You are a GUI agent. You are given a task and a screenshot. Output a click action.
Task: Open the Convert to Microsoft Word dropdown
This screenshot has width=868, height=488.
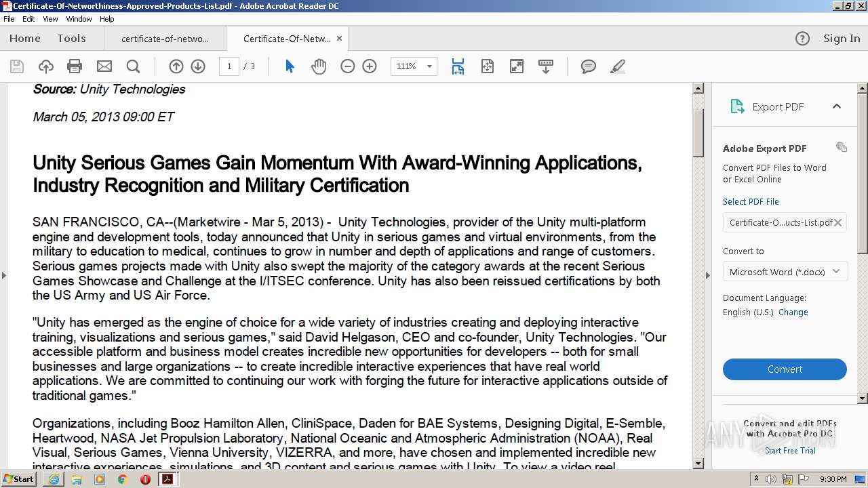pyautogui.click(x=785, y=272)
